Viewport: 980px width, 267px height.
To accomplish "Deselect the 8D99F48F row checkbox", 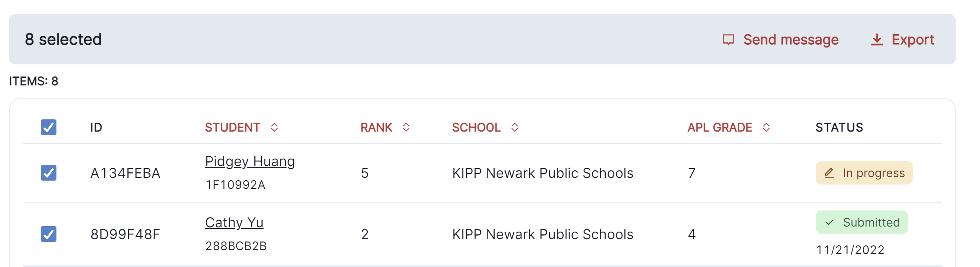I will point(49,234).
